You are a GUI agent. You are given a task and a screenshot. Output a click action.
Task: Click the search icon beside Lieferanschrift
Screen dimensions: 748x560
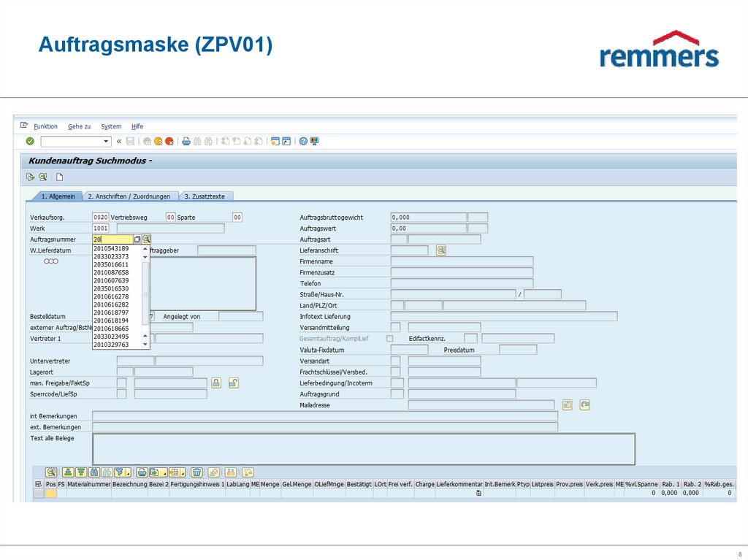(x=440, y=250)
